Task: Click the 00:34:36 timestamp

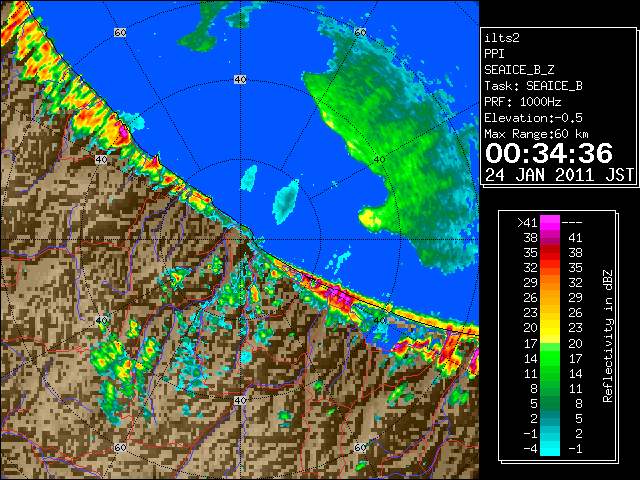Action: click(549, 153)
